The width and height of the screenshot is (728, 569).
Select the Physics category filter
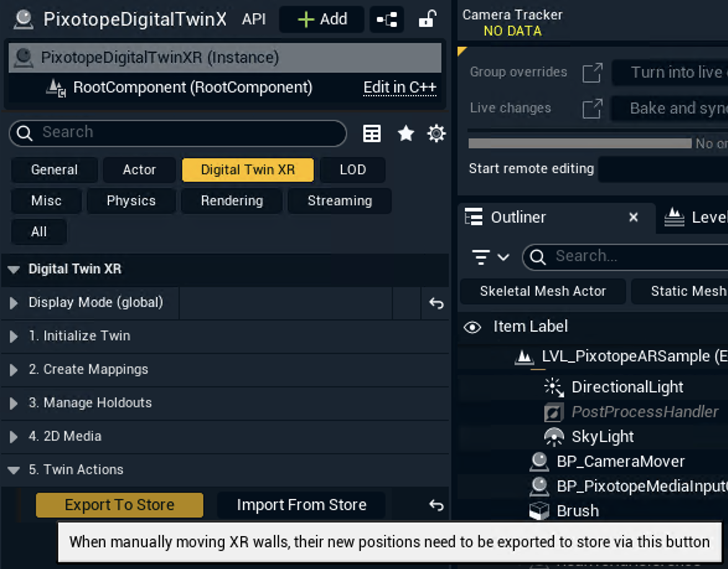coord(131,201)
